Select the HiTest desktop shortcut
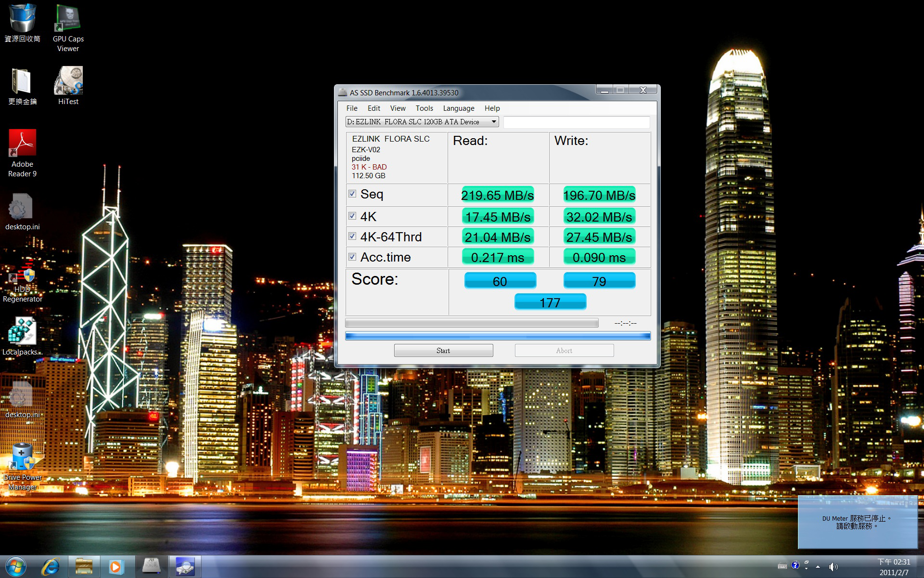 68,86
